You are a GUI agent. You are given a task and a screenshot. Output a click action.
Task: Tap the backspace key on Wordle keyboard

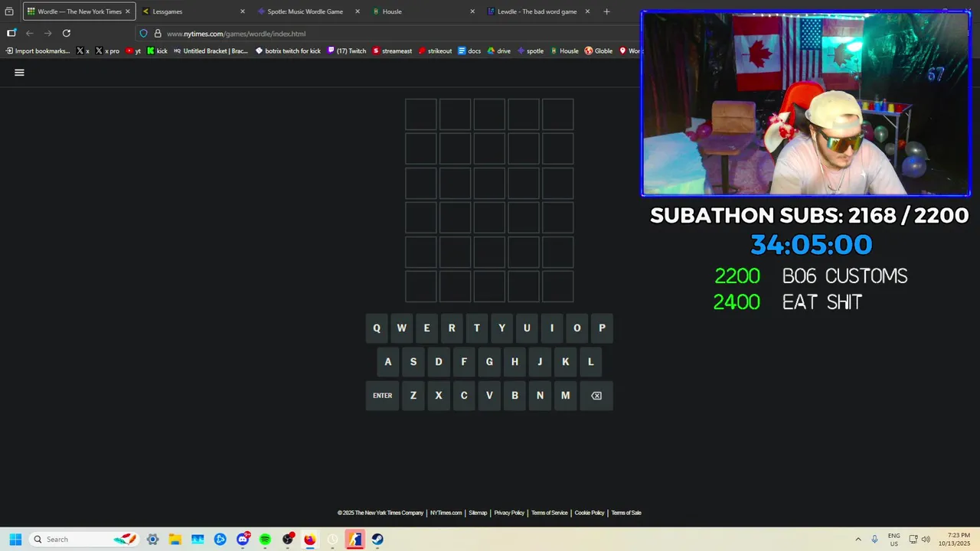click(596, 396)
